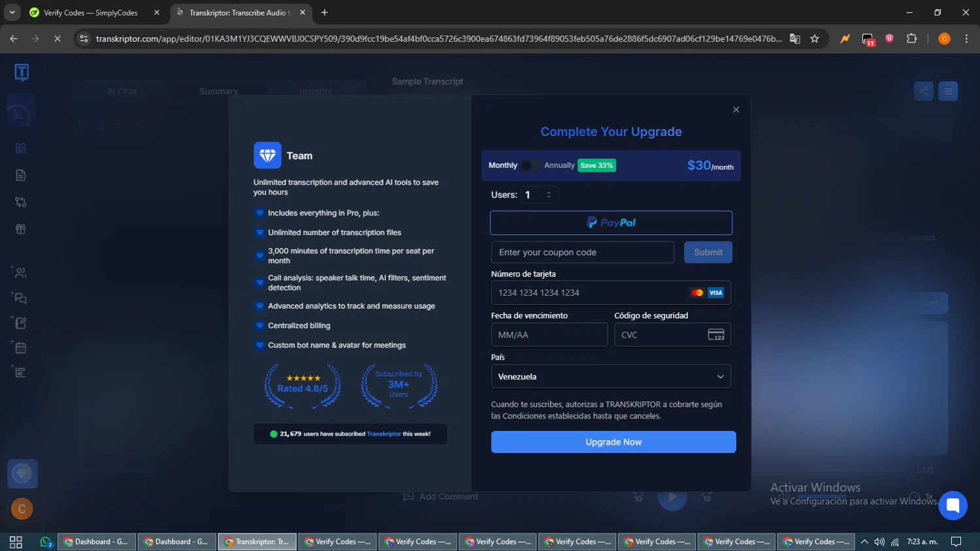Open Chrome profile avatar C
This screenshot has width=980, height=551.
[944, 39]
